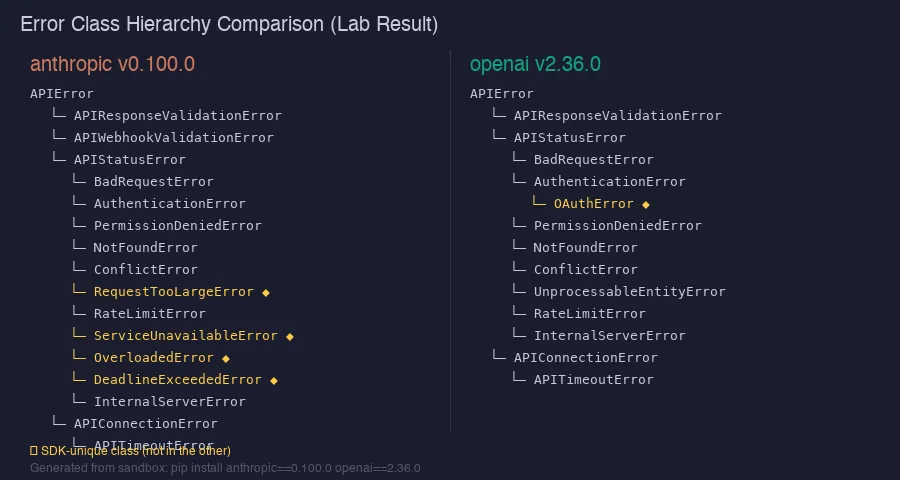
Task: Select PermissionDeniedError in the anthropic tree
Action: coord(178,226)
